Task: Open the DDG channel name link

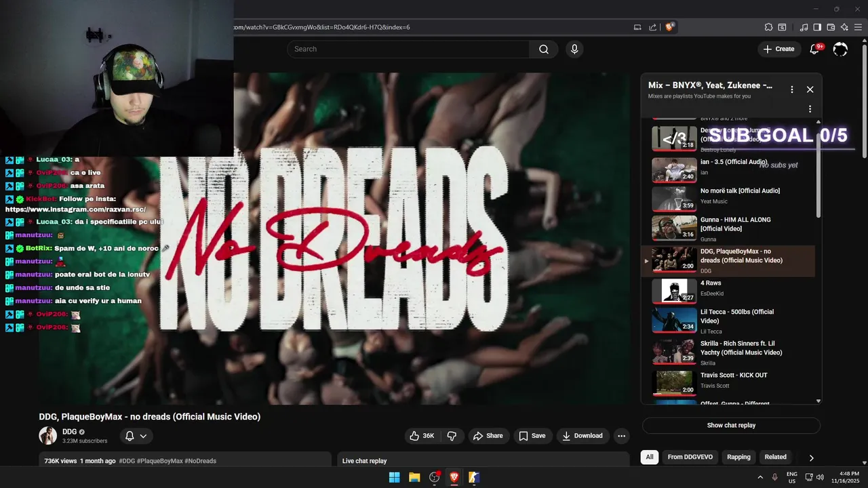Action: pyautogui.click(x=69, y=432)
